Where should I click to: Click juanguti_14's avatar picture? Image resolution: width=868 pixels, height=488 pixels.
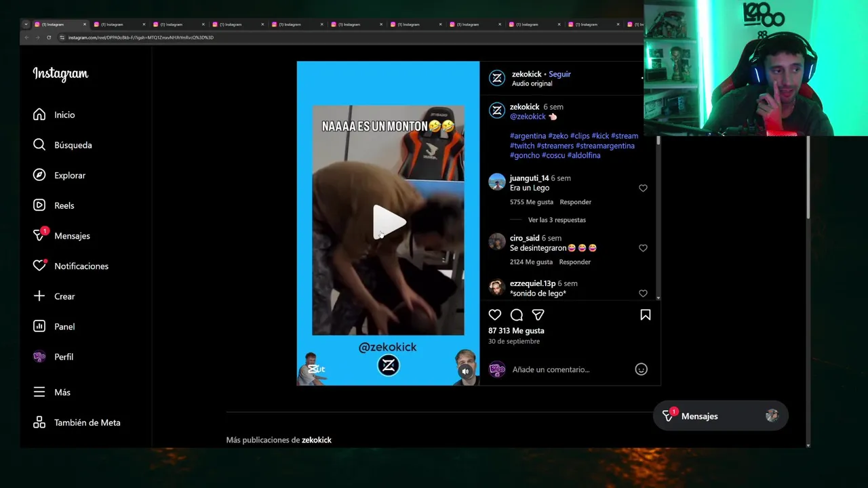[x=497, y=182]
